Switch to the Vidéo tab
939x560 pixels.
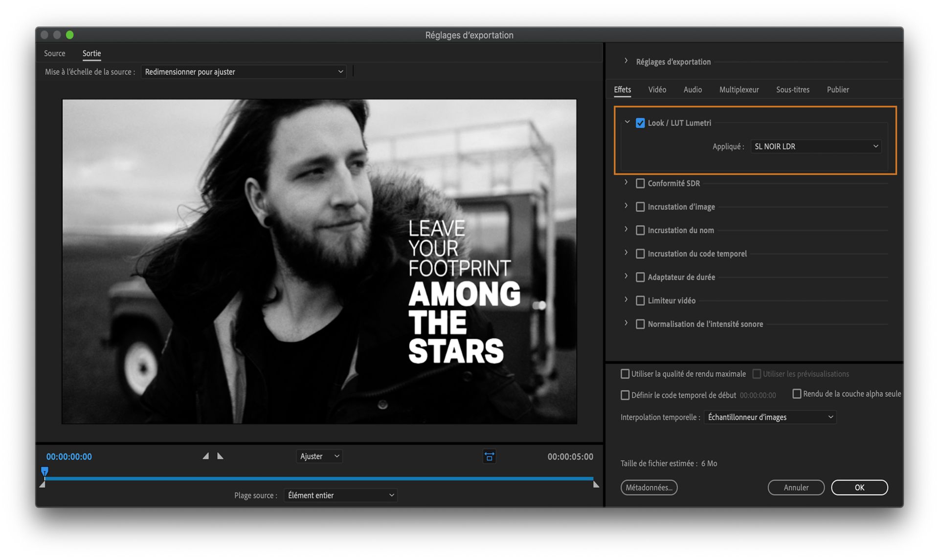point(657,90)
